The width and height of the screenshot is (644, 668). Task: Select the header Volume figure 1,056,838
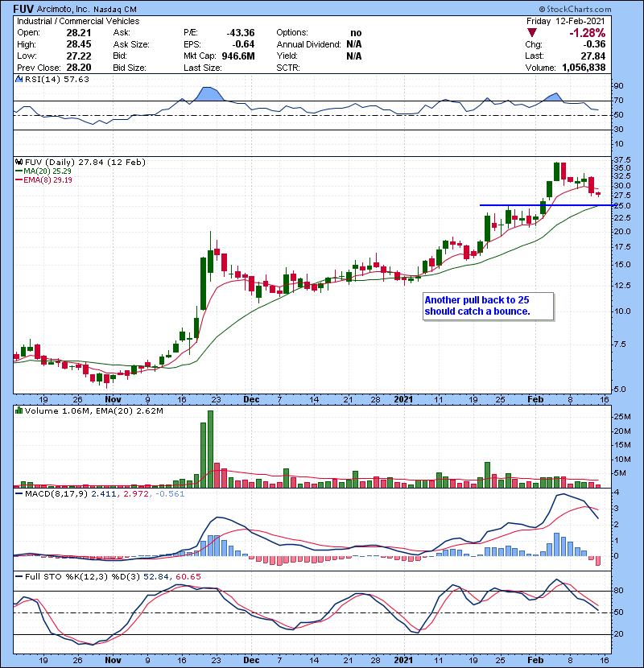584,68
